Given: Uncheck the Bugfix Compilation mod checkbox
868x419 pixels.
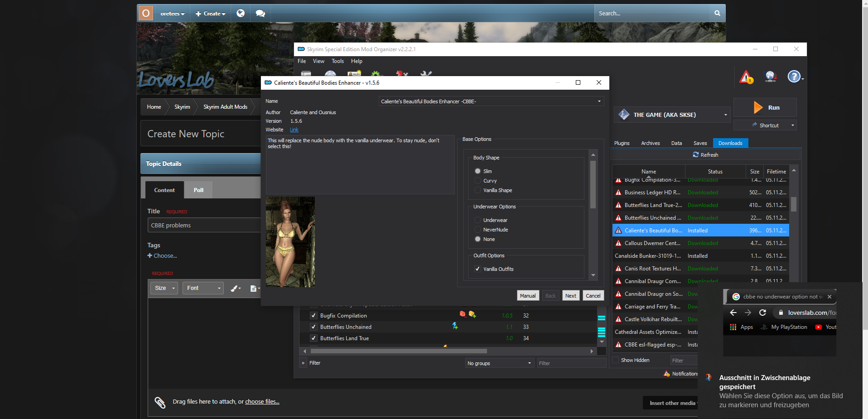Looking at the screenshot, I should pos(313,316).
